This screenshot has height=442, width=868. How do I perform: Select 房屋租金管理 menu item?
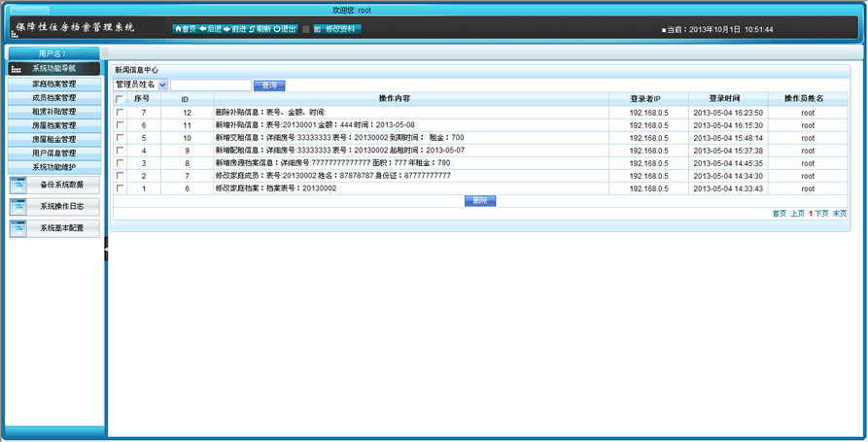click(x=53, y=140)
